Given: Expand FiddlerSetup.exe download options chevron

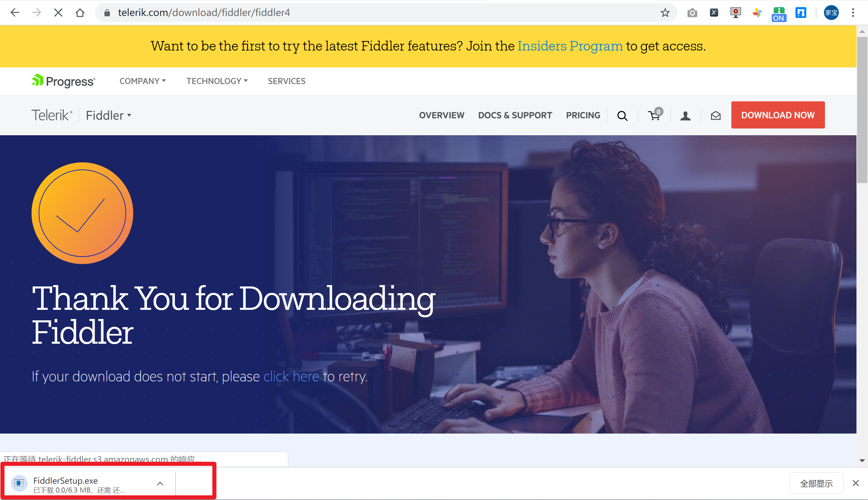Looking at the screenshot, I should point(160,483).
